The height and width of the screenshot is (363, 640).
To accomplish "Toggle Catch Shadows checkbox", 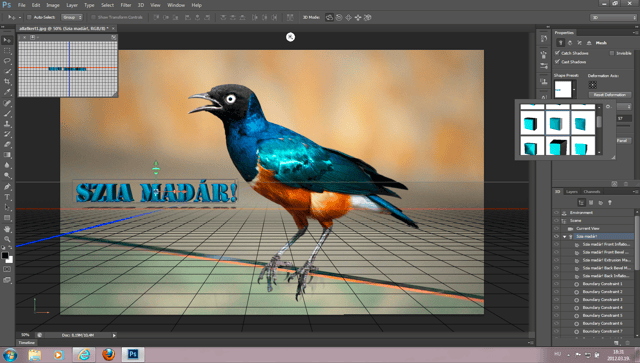I will pyautogui.click(x=557, y=53).
